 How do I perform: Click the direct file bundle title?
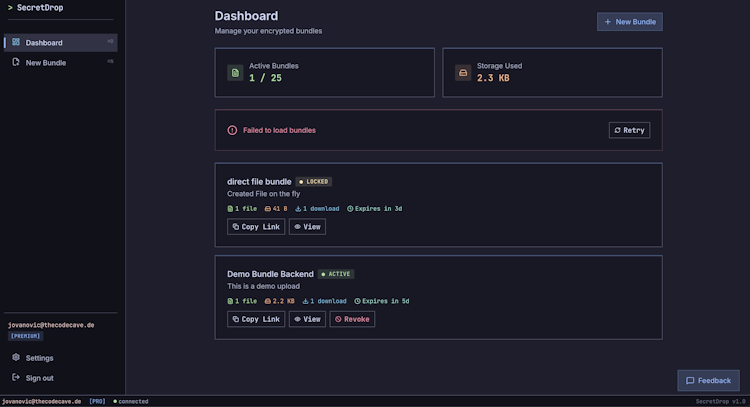tap(259, 182)
